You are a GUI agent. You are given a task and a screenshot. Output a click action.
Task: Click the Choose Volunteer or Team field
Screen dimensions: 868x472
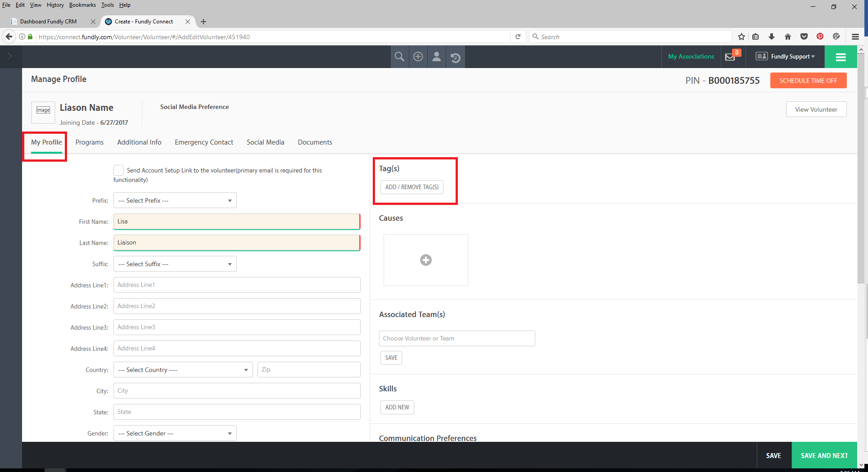[x=457, y=339]
